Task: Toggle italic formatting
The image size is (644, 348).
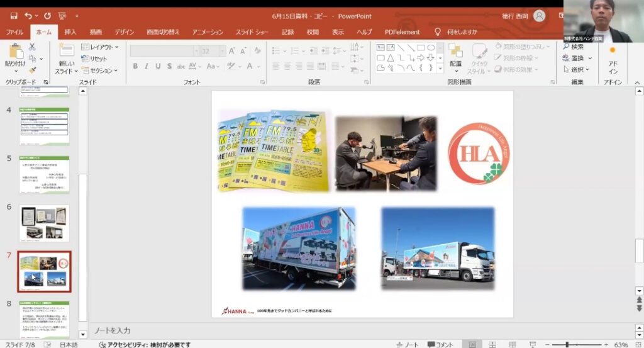Action: point(146,66)
